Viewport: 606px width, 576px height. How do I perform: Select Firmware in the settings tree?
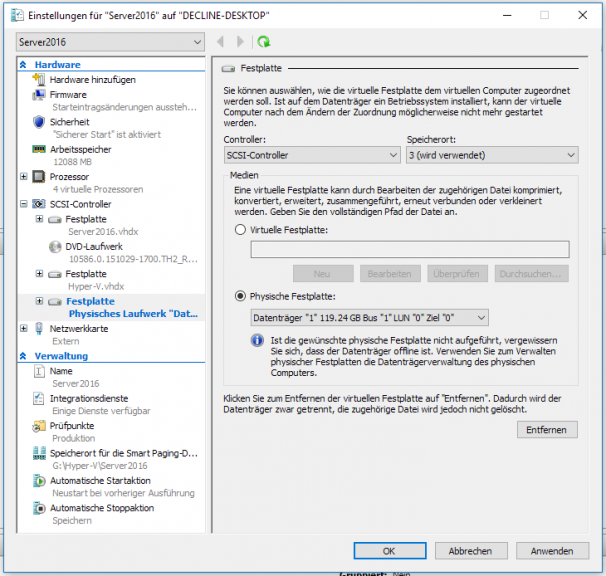point(68,95)
